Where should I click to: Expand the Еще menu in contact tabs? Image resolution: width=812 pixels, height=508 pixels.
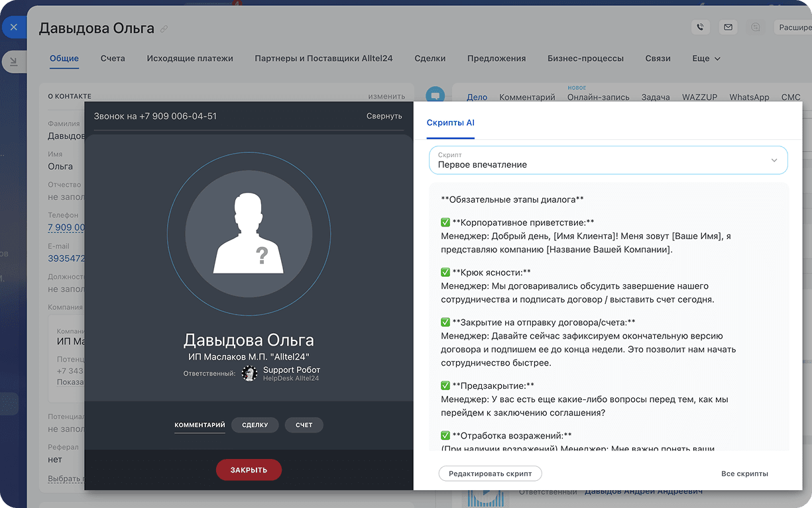pyautogui.click(x=706, y=58)
